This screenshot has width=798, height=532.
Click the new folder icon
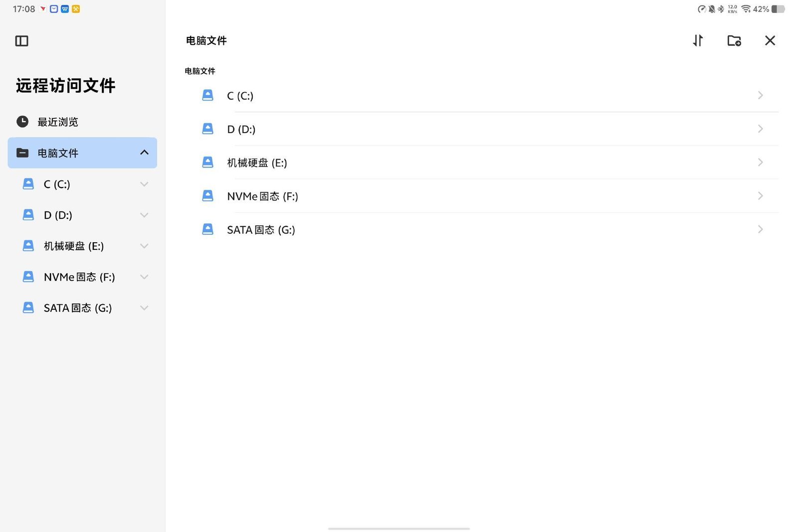pos(734,40)
